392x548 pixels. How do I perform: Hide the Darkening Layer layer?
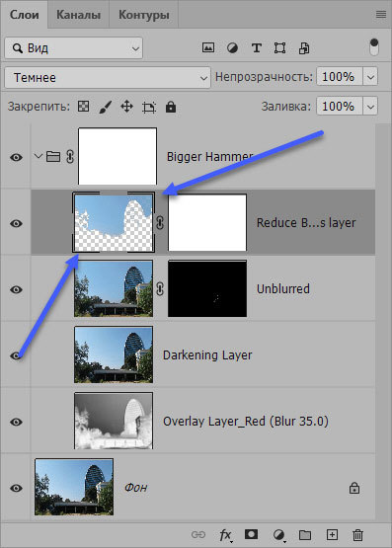pyautogui.click(x=16, y=355)
